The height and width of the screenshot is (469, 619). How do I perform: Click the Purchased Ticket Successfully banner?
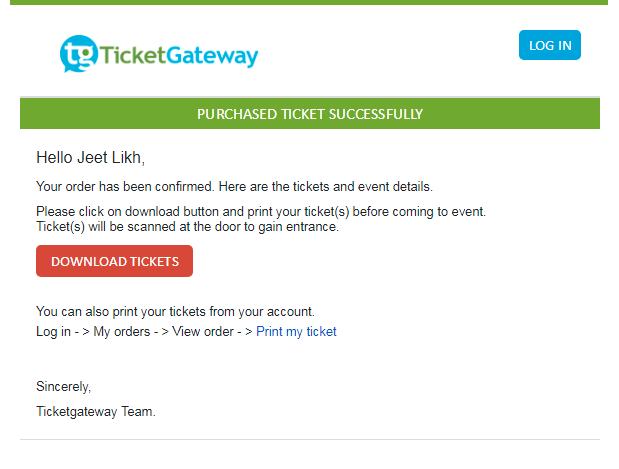click(x=310, y=114)
